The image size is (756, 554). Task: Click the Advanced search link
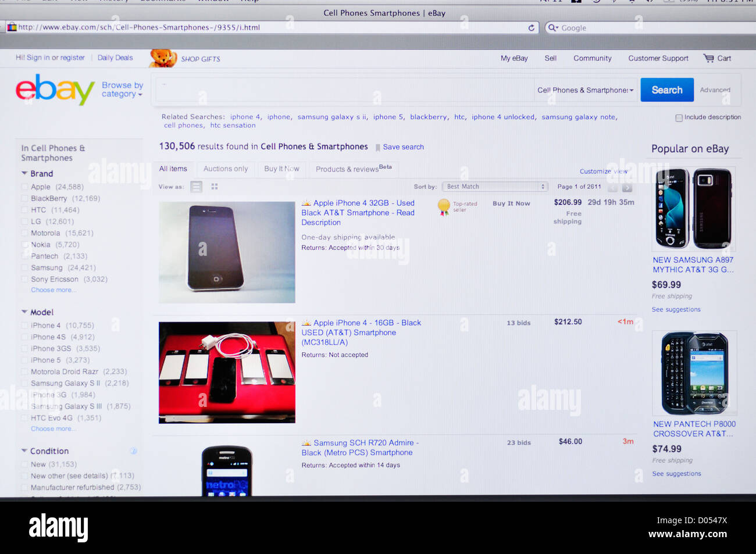pyautogui.click(x=715, y=90)
